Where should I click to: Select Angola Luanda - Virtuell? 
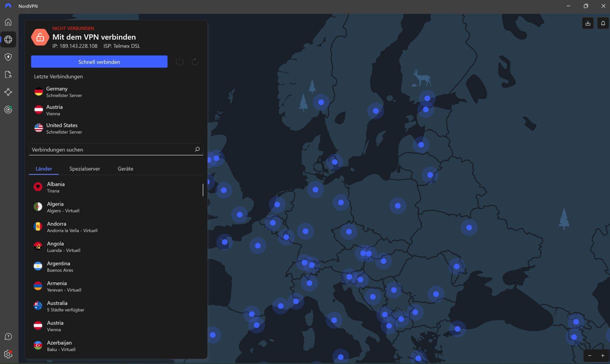tap(116, 247)
